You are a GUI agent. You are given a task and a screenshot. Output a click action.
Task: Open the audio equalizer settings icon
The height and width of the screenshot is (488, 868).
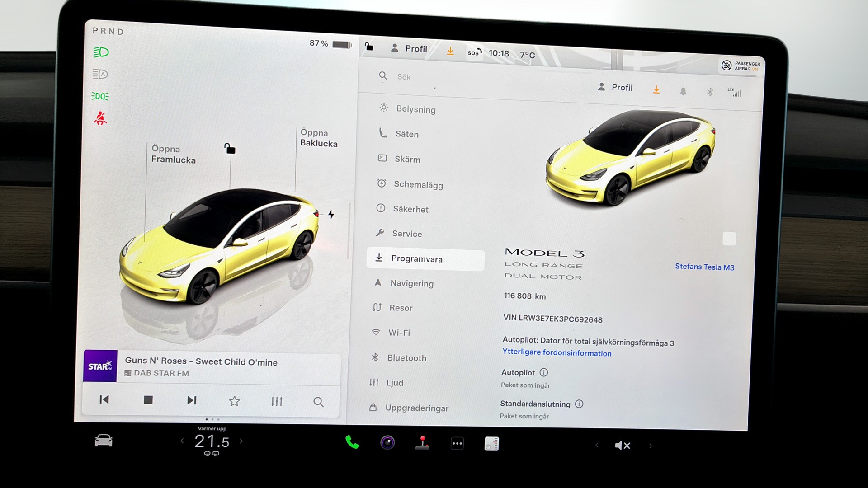(277, 401)
